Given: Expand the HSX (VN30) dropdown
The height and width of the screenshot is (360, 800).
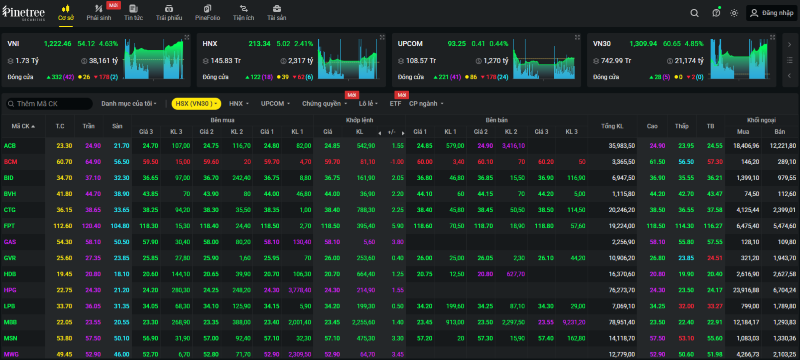Looking at the screenshot, I should [196, 104].
